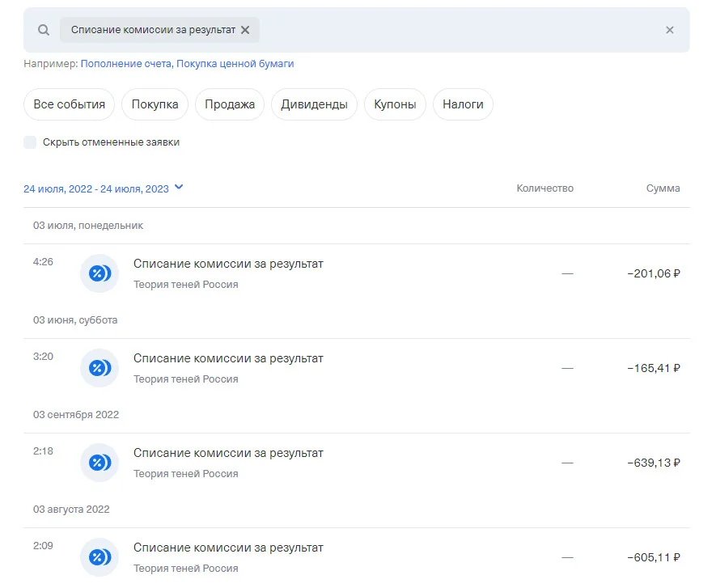
Task: Select the 'Покупка' filter
Action: click(x=155, y=104)
